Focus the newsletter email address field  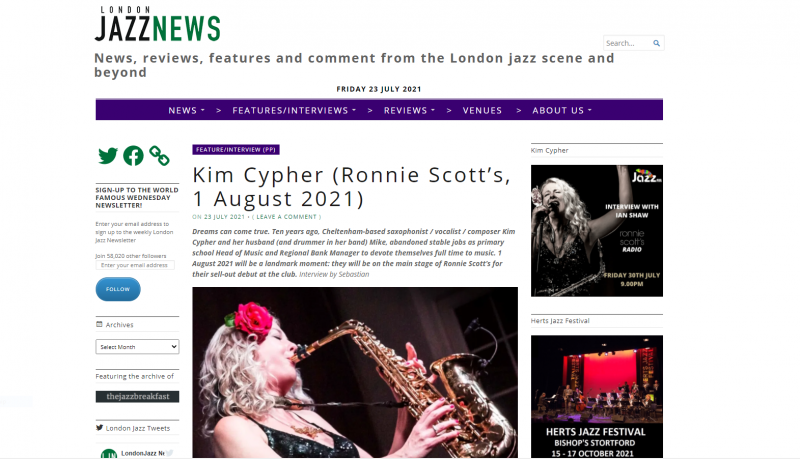135,265
